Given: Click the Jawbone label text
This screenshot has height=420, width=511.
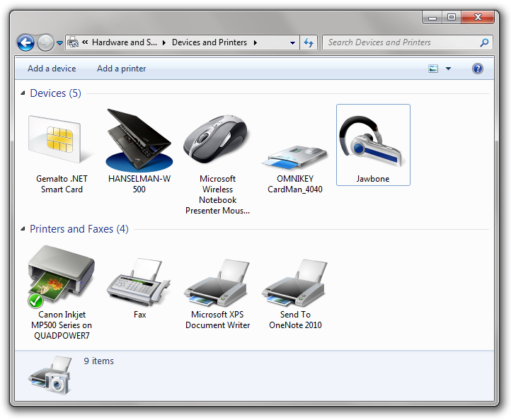Looking at the screenshot, I should click(373, 179).
